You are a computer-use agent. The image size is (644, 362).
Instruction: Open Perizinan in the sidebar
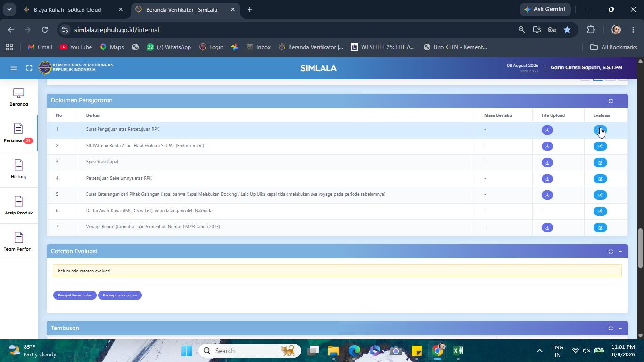pyautogui.click(x=18, y=133)
